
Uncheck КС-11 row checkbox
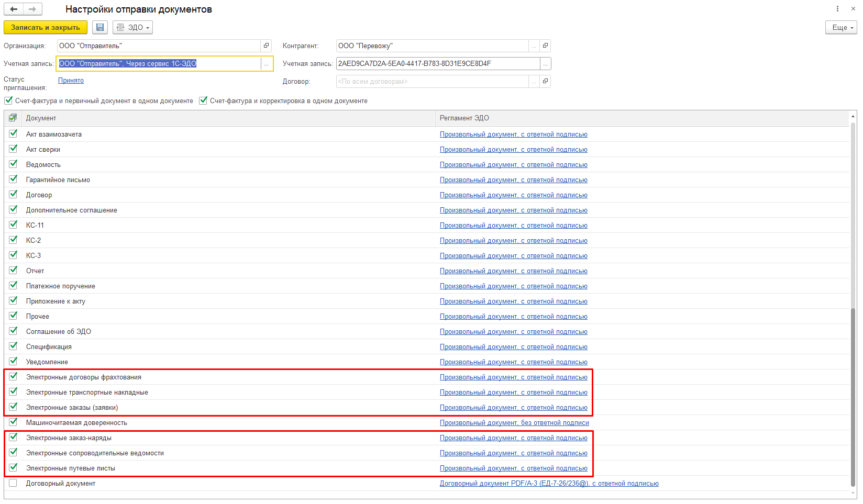[x=13, y=225]
